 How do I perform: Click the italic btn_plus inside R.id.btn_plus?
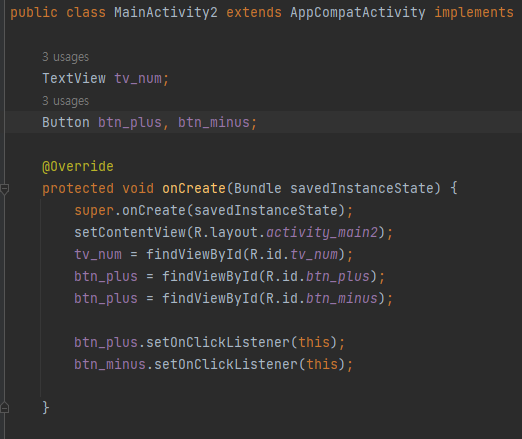point(338,277)
